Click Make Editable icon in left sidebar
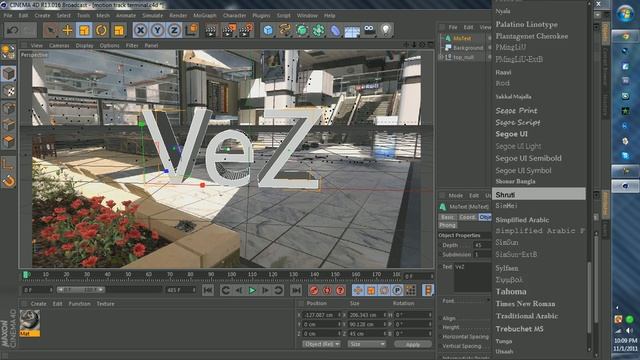640x360 pixels. [x=8, y=53]
